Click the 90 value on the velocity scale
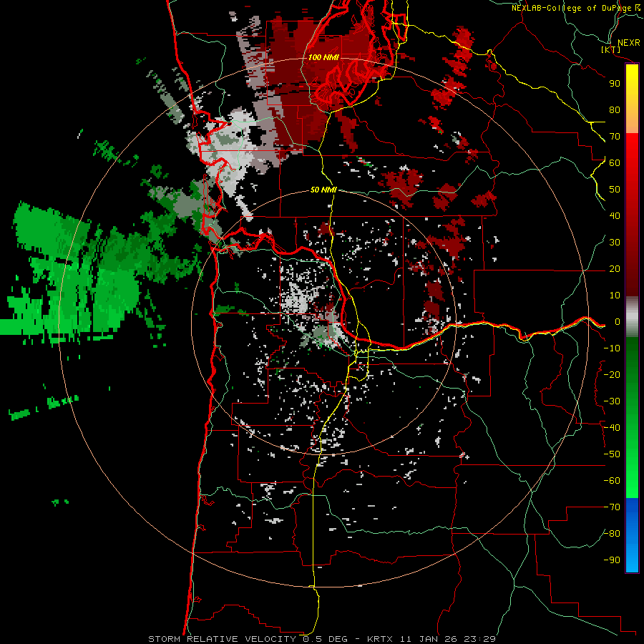The width and height of the screenshot is (644, 644). [x=615, y=84]
